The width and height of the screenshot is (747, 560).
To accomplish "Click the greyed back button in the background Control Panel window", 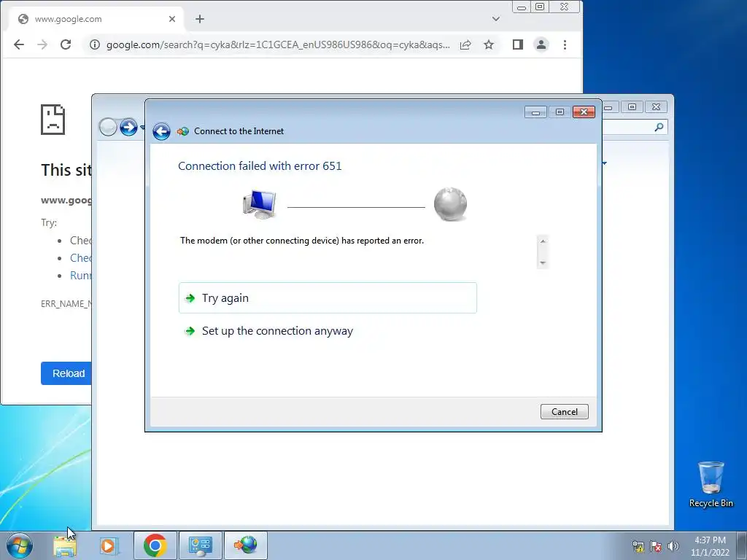I will (108, 127).
